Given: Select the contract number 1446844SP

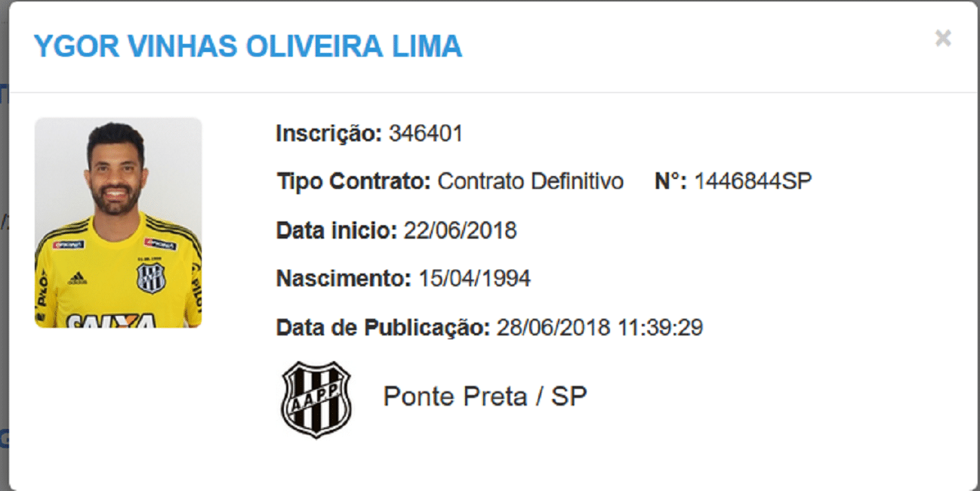Looking at the screenshot, I should coord(753,181).
